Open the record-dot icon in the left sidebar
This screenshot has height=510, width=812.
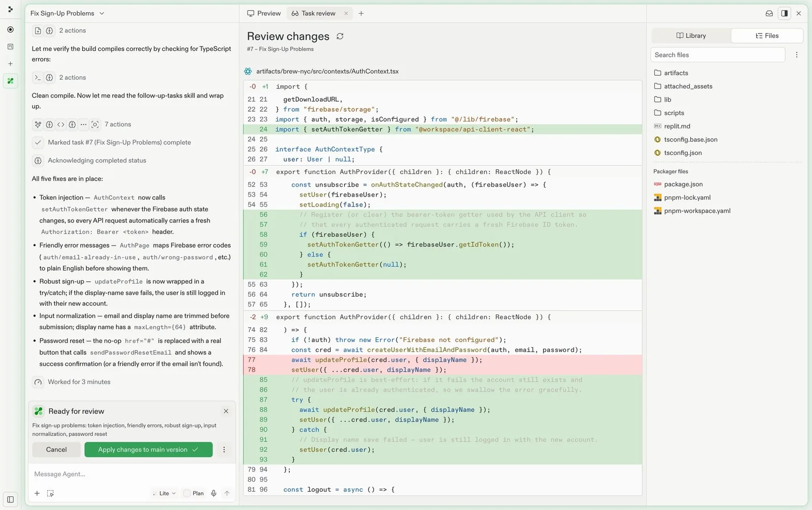point(10,29)
